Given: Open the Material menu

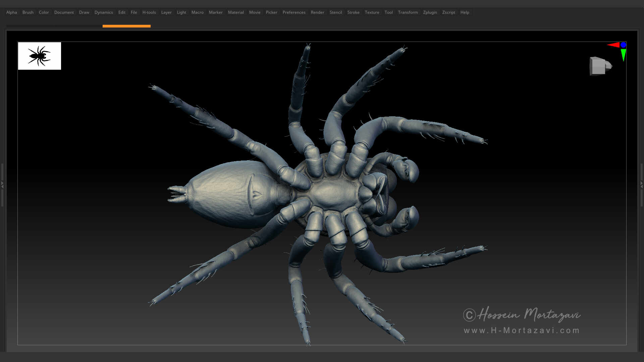Looking at the screenshot, I should (236, 12).
